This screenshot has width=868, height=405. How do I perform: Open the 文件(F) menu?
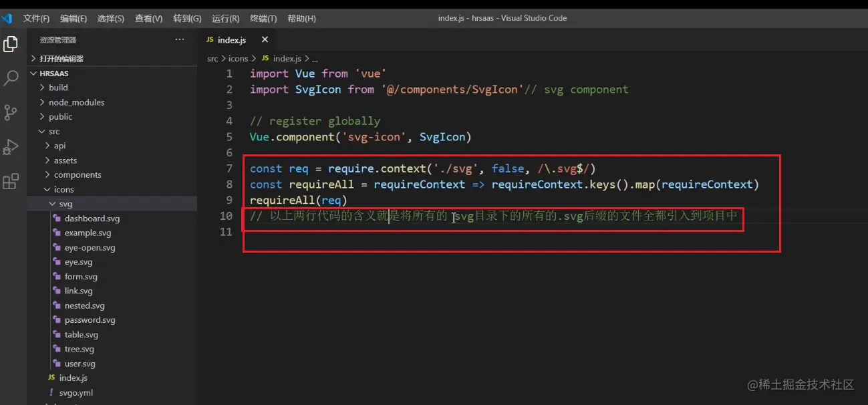36,19
